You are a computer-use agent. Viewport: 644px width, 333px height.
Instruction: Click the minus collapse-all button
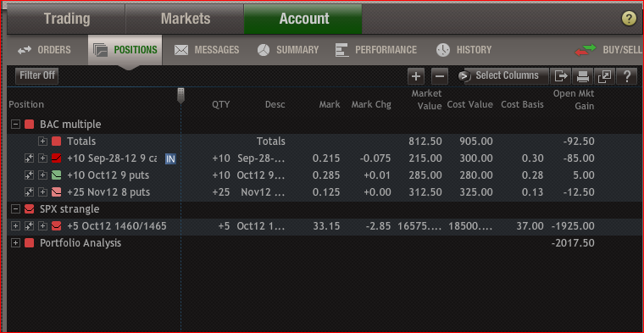point(440,76)
